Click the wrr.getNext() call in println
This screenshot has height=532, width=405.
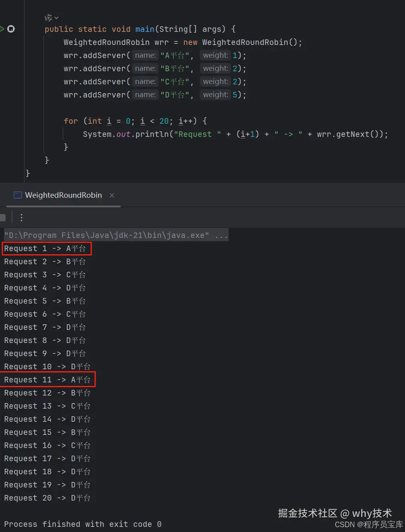tap(350, 134)
